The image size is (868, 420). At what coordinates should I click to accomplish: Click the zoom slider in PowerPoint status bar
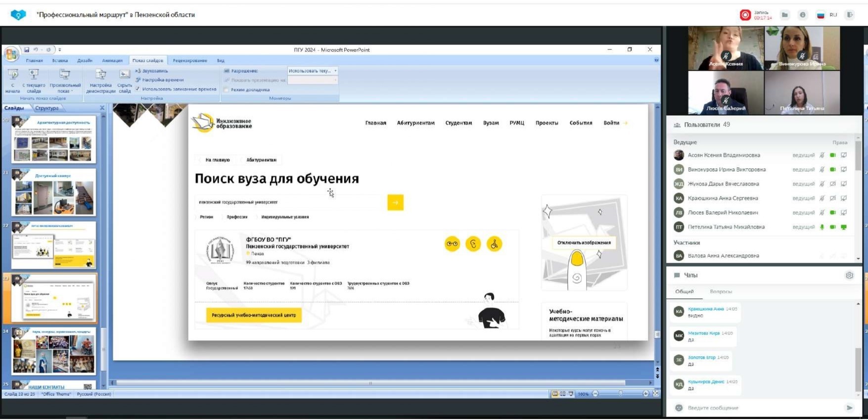coord(620,394)
